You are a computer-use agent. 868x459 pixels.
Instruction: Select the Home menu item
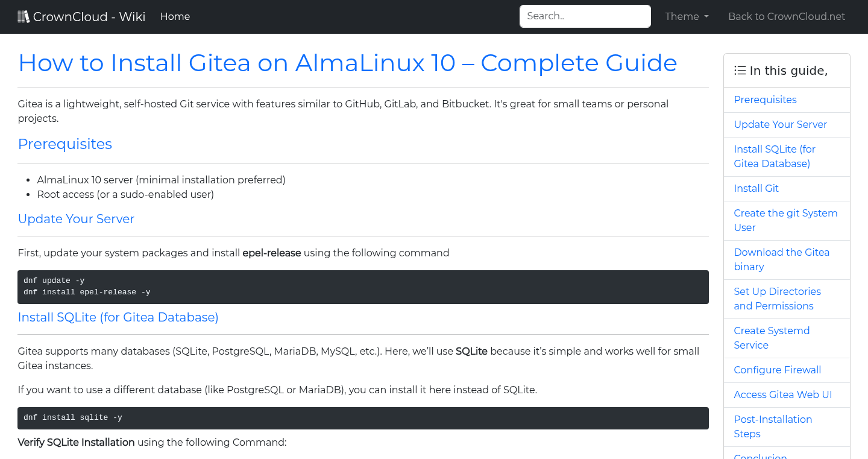(x=175, y=16)
